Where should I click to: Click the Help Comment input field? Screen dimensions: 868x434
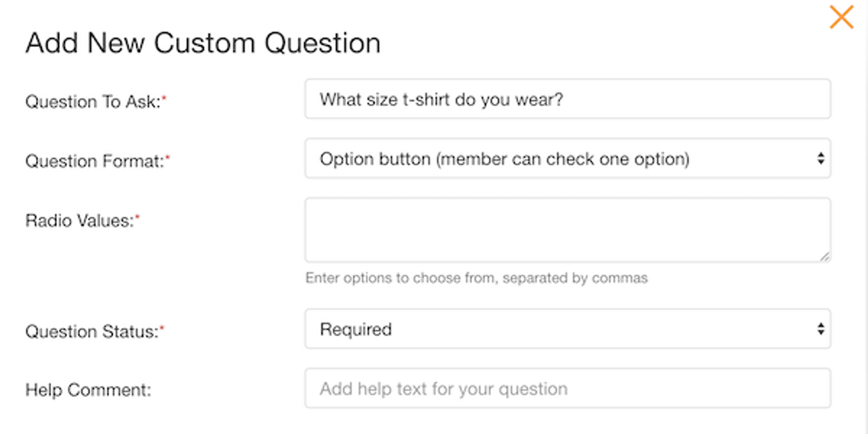coord(567,389)
